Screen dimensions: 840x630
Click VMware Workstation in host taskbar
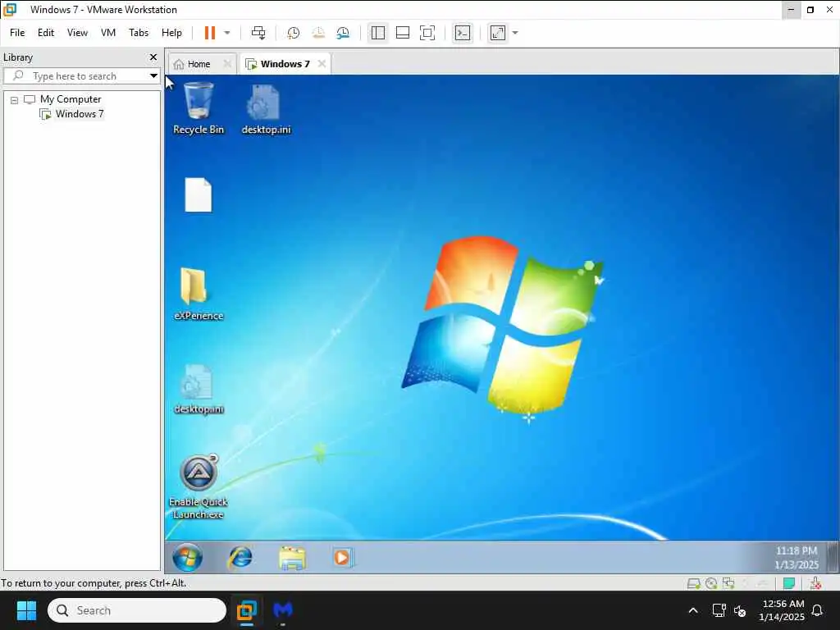(x=246, y=610)
